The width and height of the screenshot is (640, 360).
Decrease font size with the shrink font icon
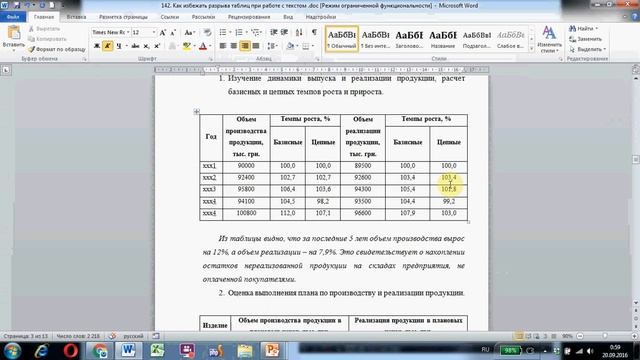click(x=173, y=32)
